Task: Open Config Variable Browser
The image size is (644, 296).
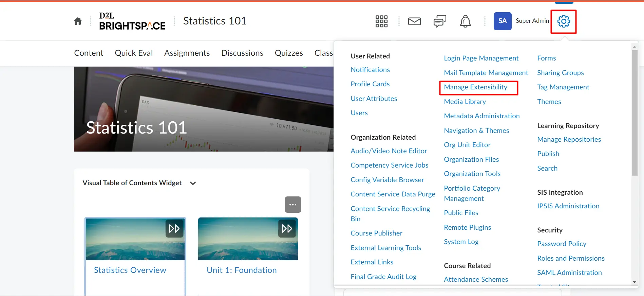Action: tap(387, 180)
